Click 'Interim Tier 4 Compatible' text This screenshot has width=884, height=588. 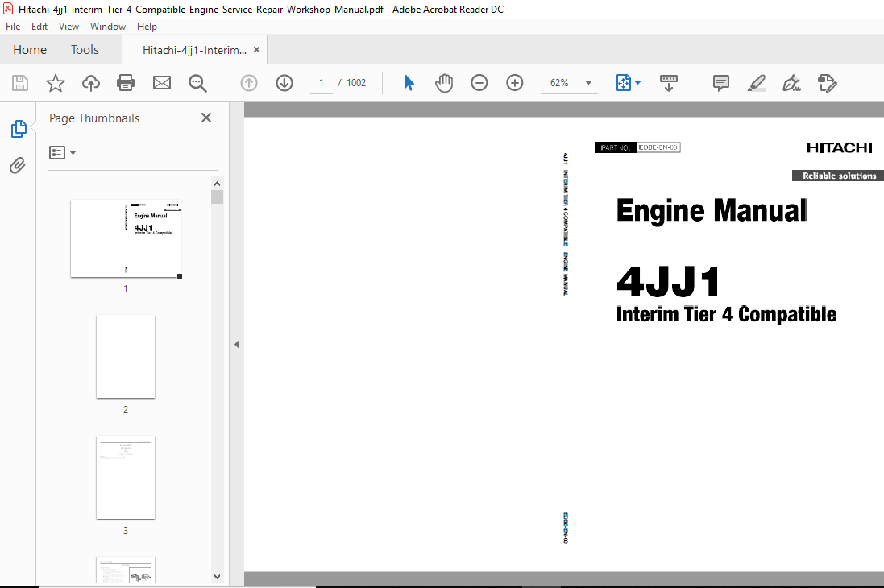click(726, 314)
